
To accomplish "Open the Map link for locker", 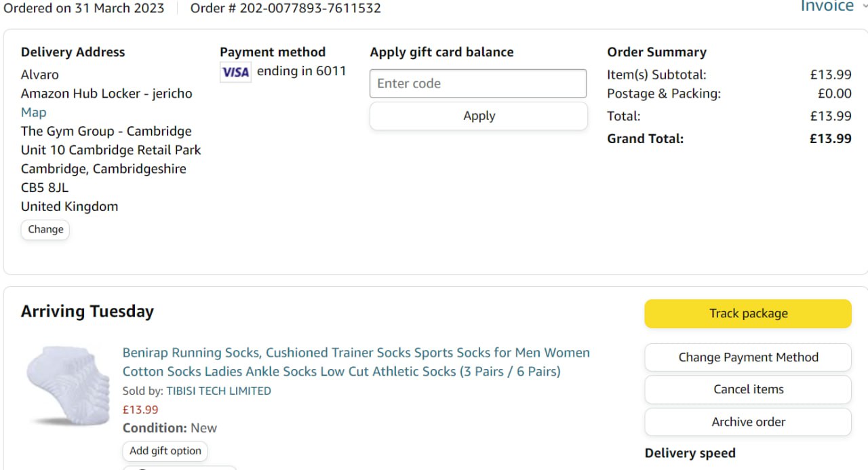I will click(x=33, y=113).
